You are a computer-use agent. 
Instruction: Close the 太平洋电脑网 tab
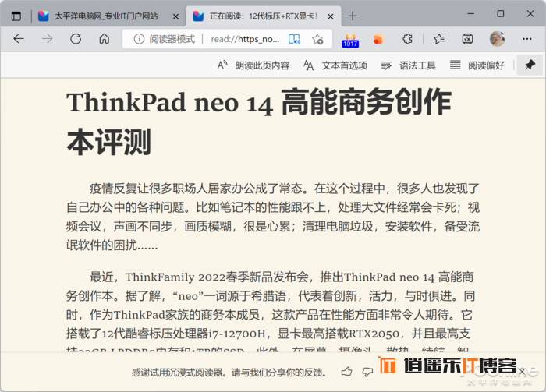pyautogui.click(x=175, y=16)
